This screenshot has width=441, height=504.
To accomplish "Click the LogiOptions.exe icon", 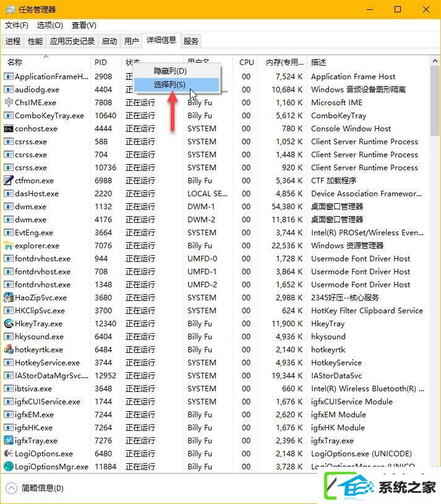I will tap(9, 453).
